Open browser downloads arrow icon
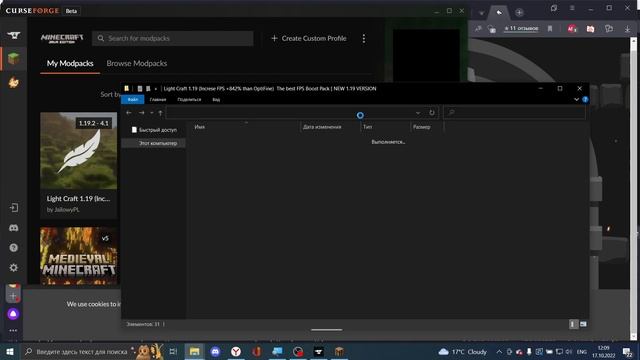Viewport: 640px width, 360px height. tap(627, 29)
